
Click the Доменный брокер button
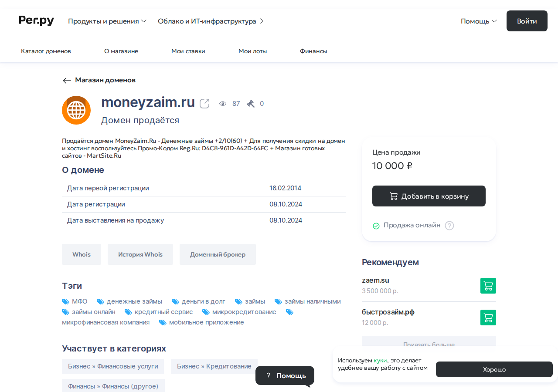pyautogui.click(x=218, y=254)
